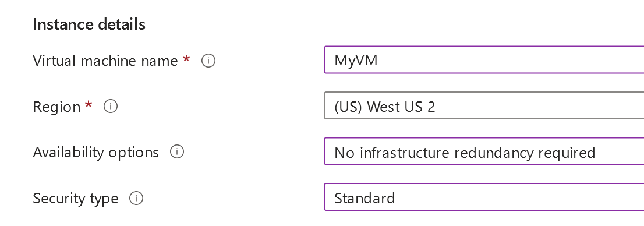
Task: Click empty space after MyVM in name box
Action: point(509,60)
